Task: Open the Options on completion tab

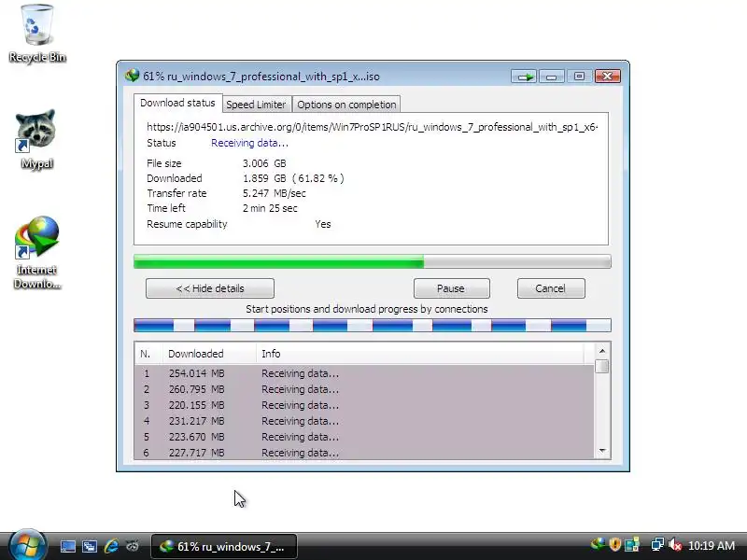Action: click(346, 105)
